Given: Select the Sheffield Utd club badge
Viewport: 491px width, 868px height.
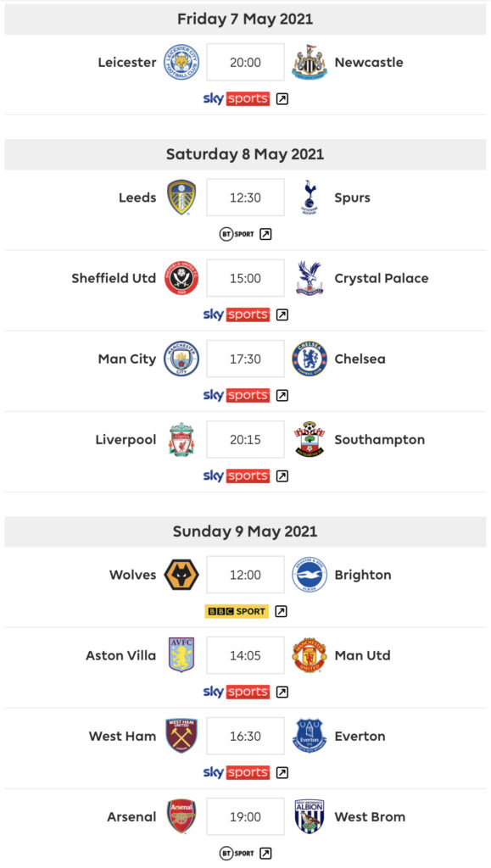Looking at the screenshot, I should [181, 278].
